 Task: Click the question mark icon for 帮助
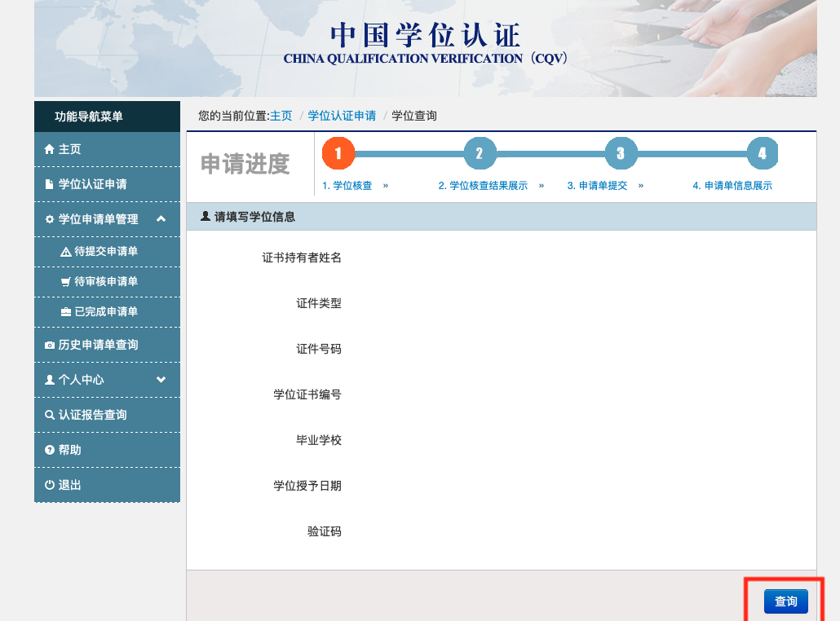click(50, 450)
